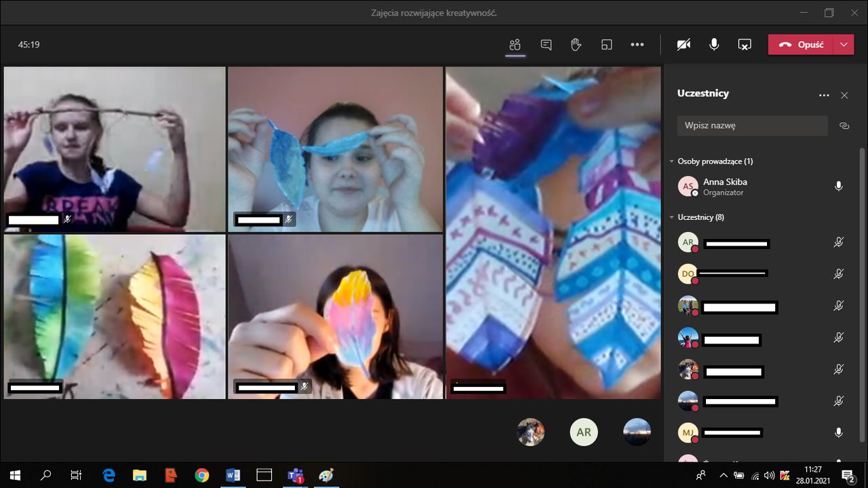Open breakout rooms icon in toolbar
The height and width of the screenshot is (488, 868).
tap(606, 45)
